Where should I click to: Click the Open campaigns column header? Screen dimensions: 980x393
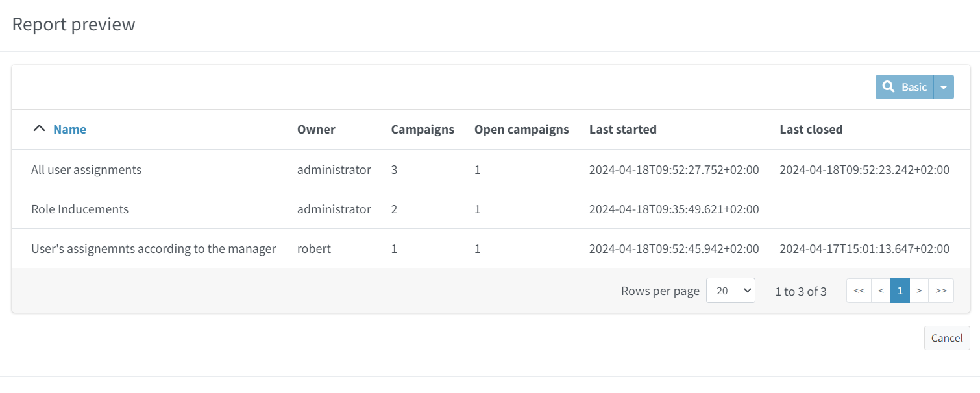[521, 129]
